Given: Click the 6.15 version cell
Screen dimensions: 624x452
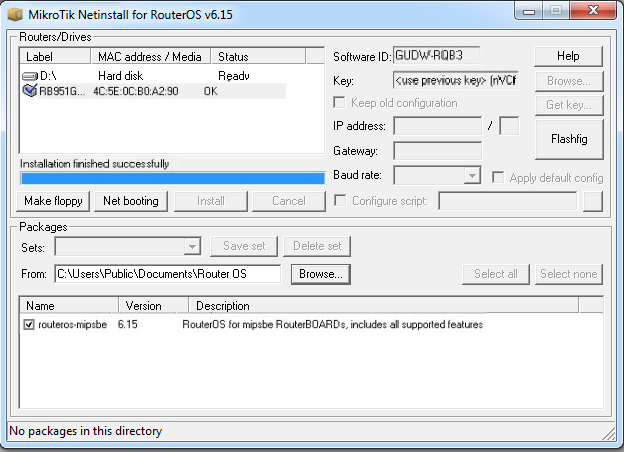Looking at the screenshot, I should pos(127,324).
